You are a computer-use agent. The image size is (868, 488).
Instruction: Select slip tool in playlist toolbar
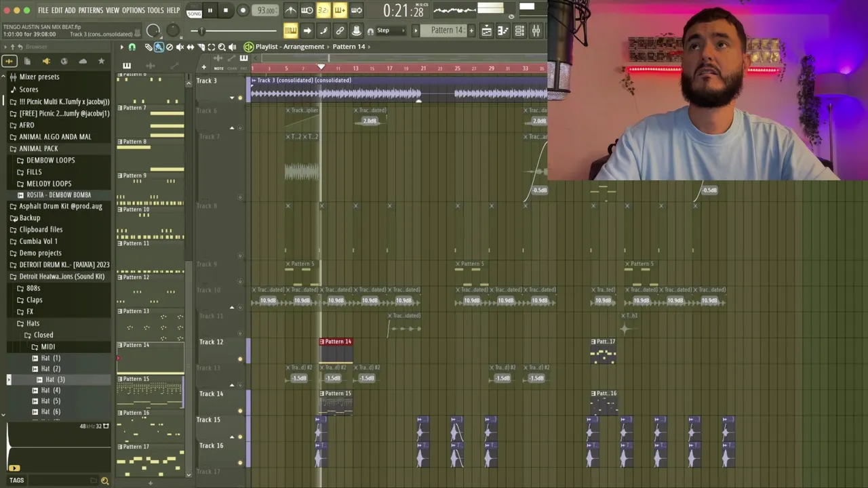190,47
